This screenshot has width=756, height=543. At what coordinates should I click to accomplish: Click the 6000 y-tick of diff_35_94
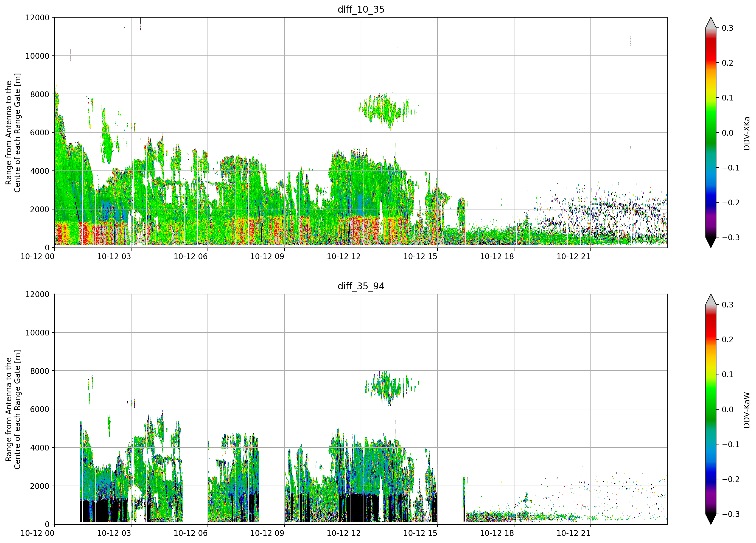(x=40, y=409)
